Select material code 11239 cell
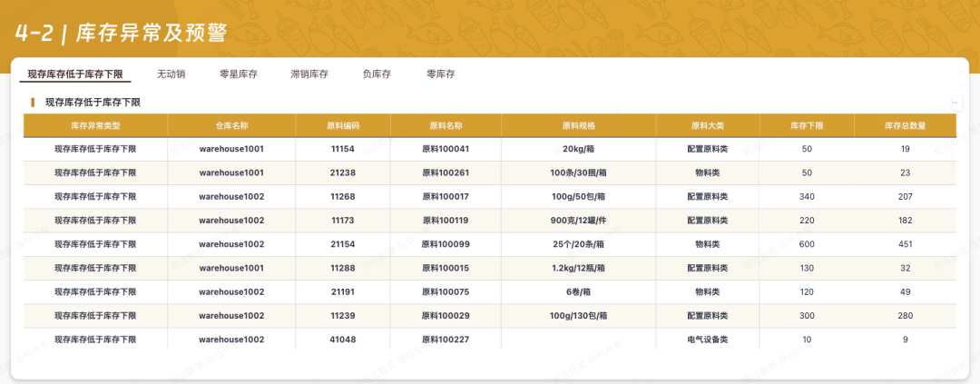 point(343,315)
